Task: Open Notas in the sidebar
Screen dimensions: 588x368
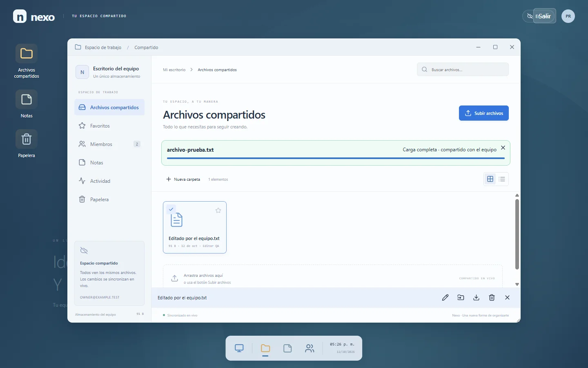Action: (109, 162)
